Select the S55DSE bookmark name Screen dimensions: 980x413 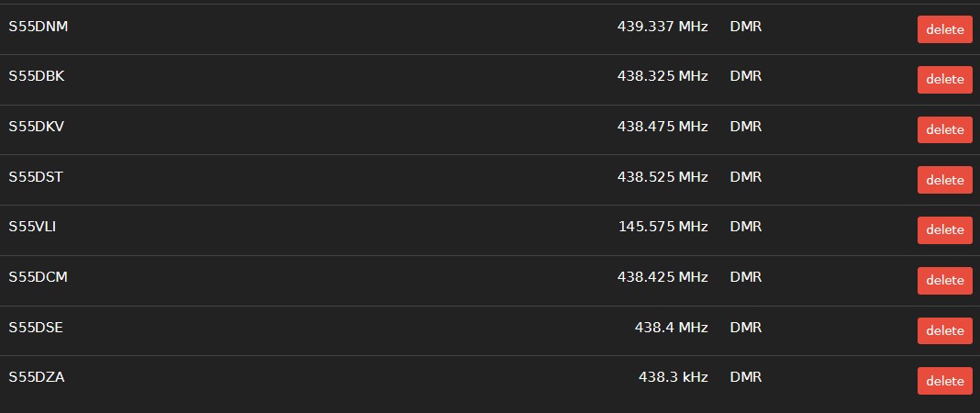36,328
